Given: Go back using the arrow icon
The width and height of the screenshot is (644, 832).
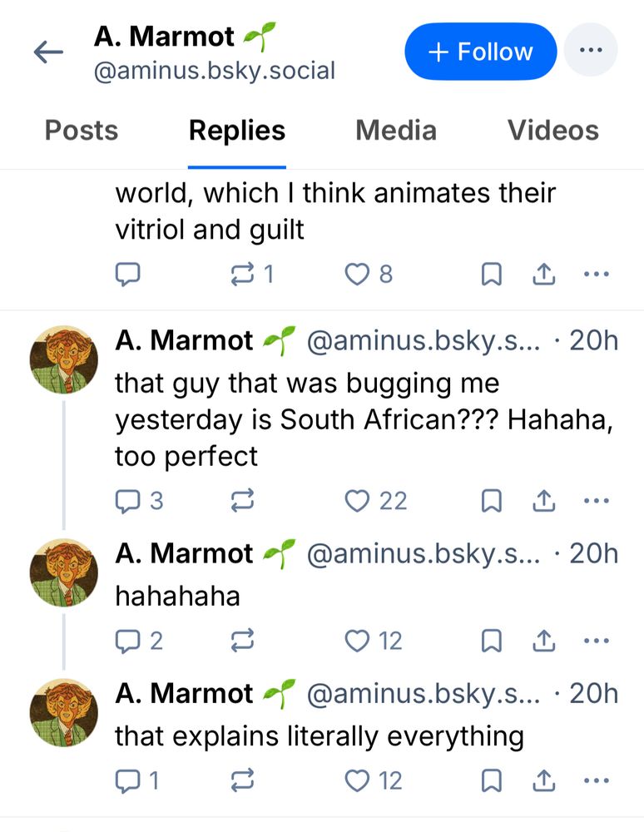Looking at the screenshot, I should tap(48, 52).
